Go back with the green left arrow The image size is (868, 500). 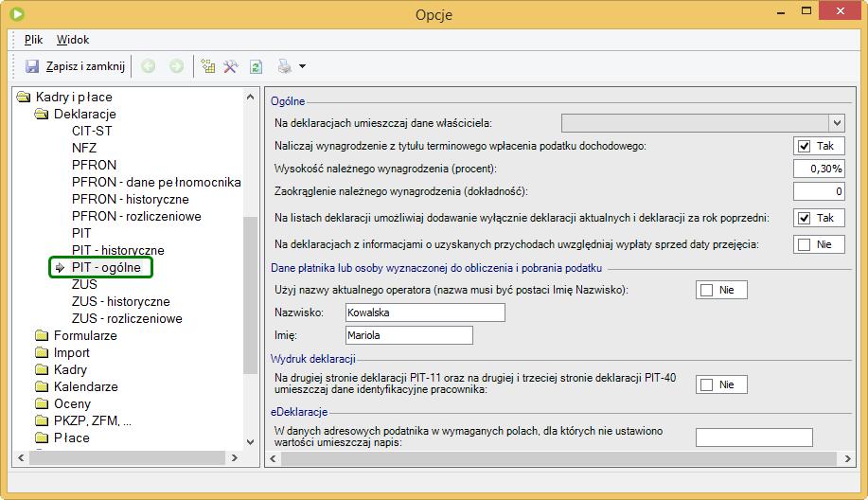tap(148, 66)
